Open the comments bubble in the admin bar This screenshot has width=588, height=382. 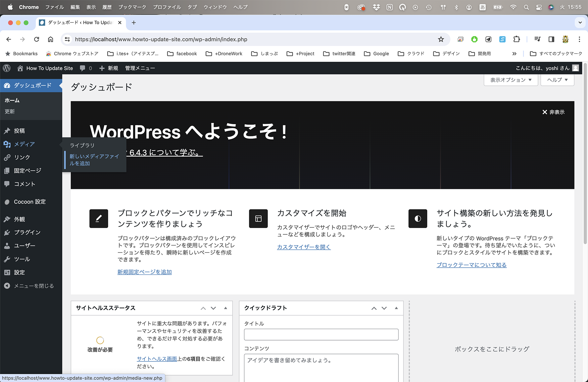(x=83, y=68)
